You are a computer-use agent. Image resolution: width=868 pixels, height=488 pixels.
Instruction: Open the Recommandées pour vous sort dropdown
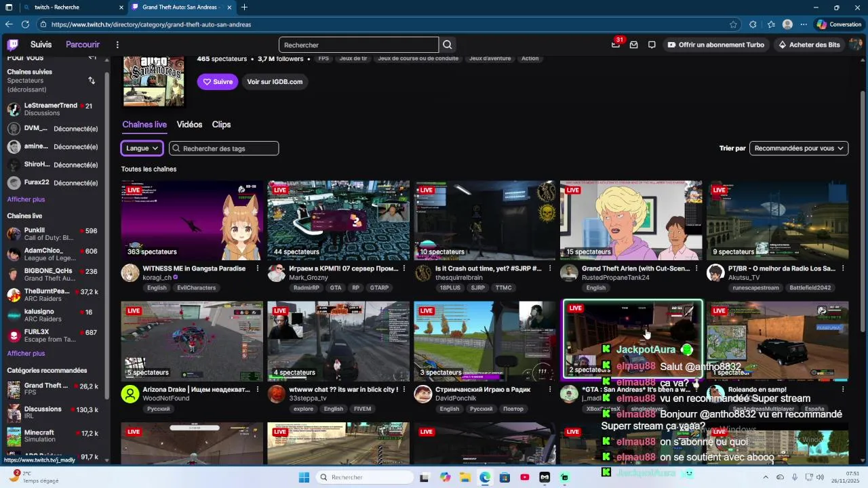point(799,148)
